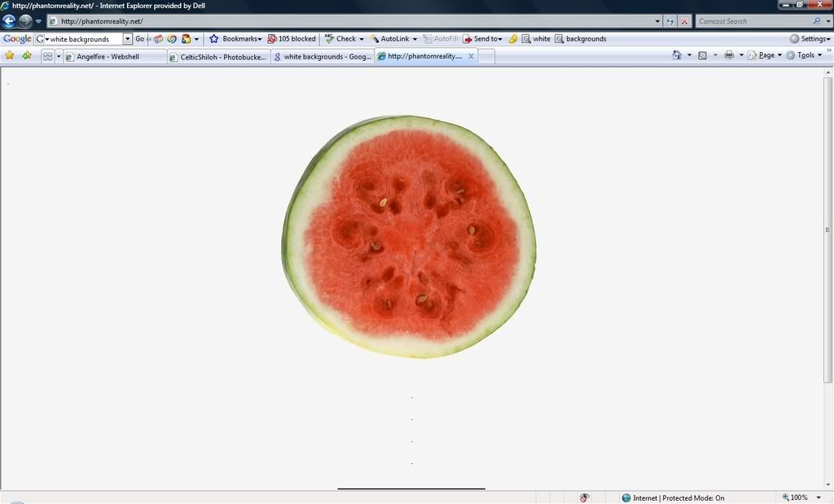Go back with the blue Back arrow

[x=9, y=20]
